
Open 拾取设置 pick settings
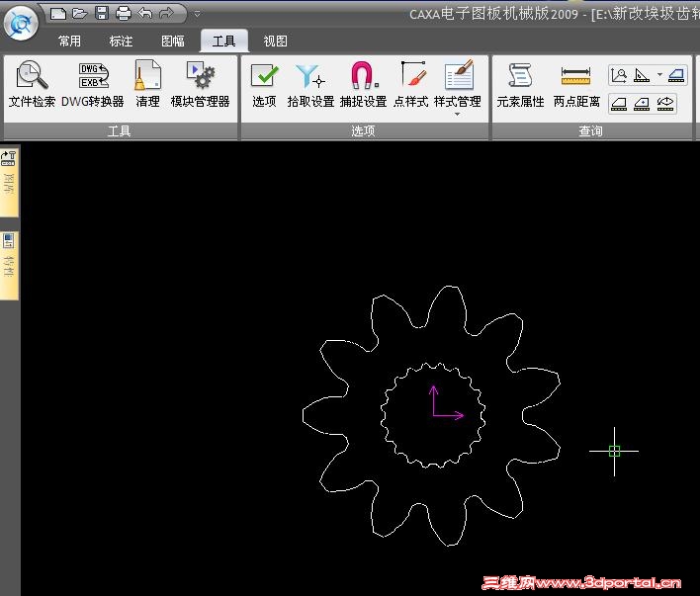[310, 84]
